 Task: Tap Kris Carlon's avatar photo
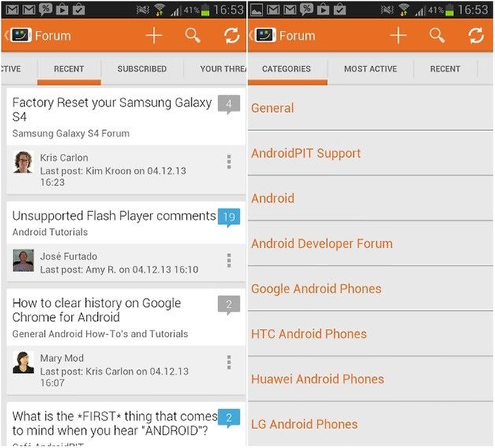(x=23, y=162)
